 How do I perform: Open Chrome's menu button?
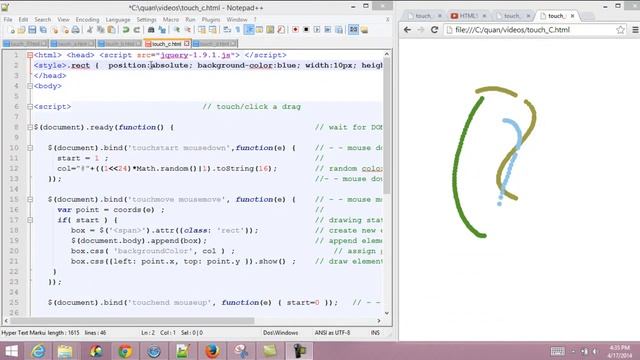(635, 30)
